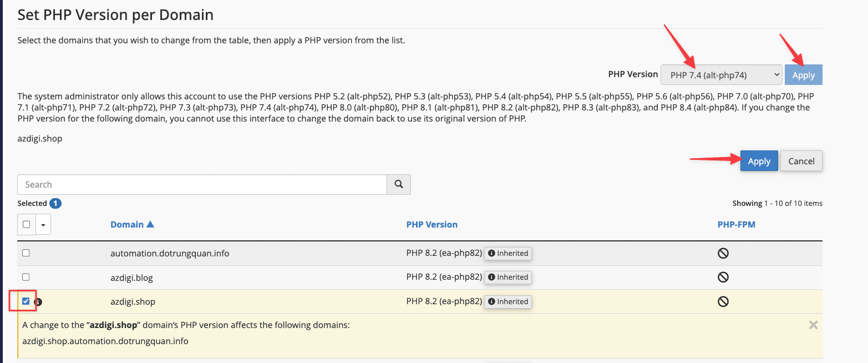Click Inherited badge for azdigi.shop row
The image size is (868, 363).
(x=507, y=301)
